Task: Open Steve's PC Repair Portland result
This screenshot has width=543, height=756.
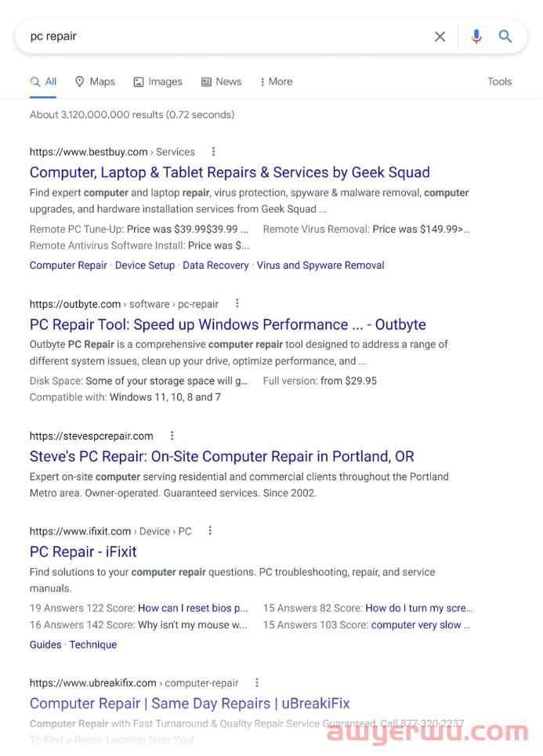Action: coord(222,457)
